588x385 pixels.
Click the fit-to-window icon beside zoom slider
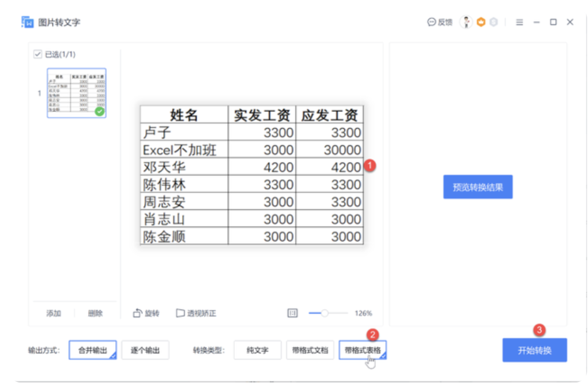pyautogui.click(x=292, y=313)
